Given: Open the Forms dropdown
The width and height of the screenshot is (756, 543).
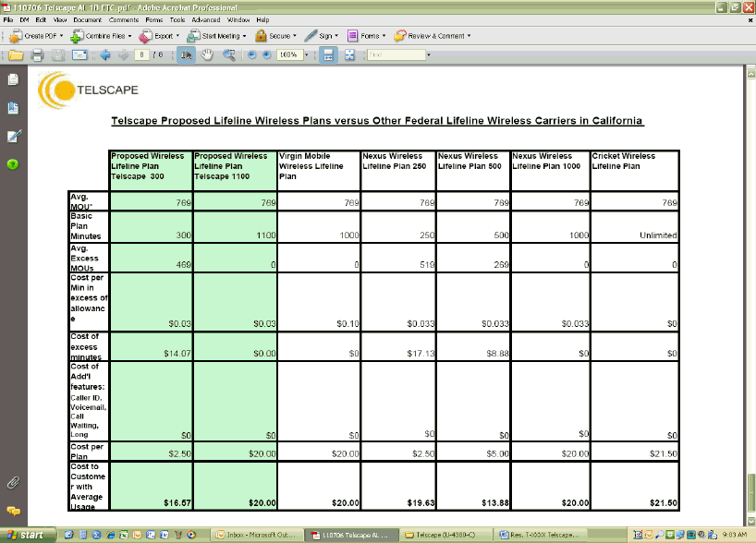Looking at the screenshot, I should (366, 36).
